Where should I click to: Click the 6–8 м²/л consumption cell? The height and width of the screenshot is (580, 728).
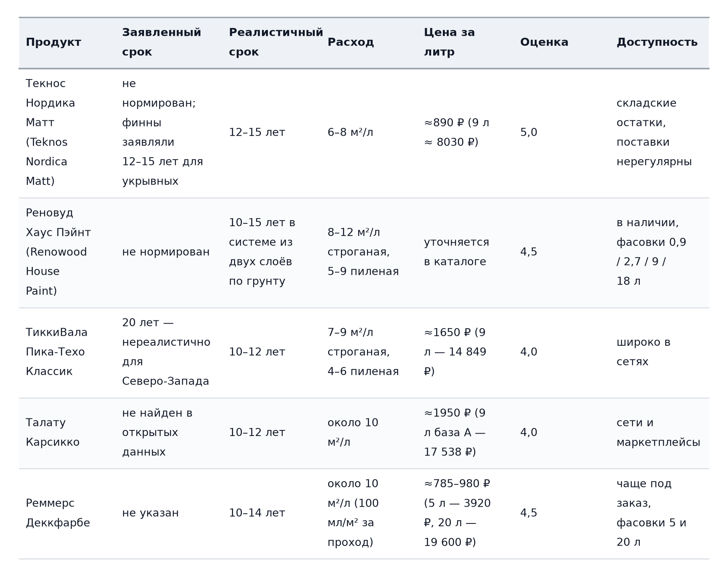click(x=350, y=132)
